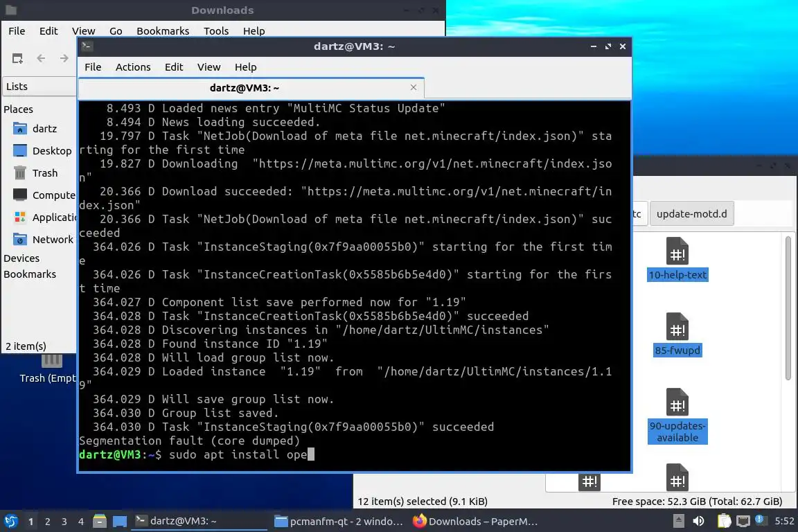Open the Go menu in Downloads window
This screenshot has height=532, width=798.
[x=116, y=31]
